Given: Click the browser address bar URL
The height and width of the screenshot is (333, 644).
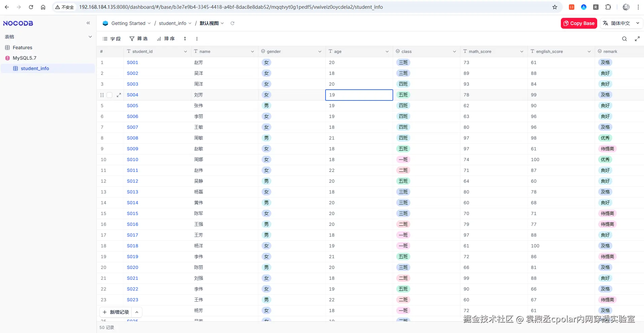Looking at the screenshot, I should [x=231, y=7].
